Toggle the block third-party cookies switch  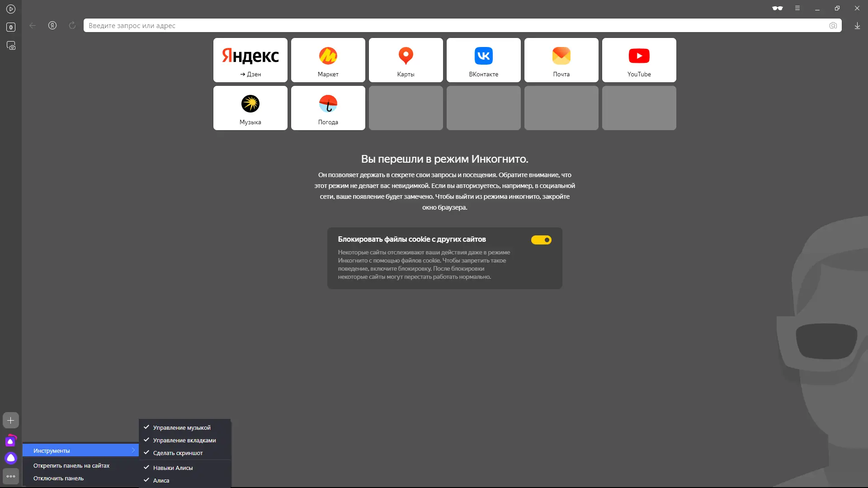[541, 240]
